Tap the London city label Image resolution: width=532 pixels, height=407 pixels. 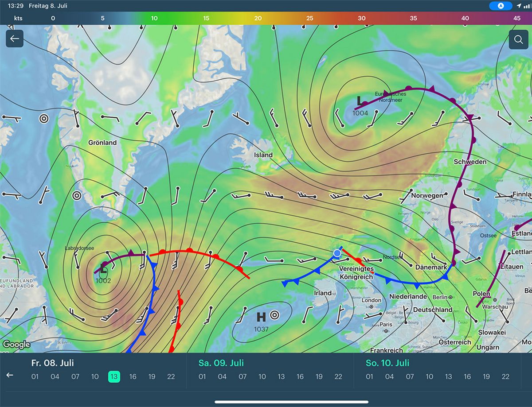372,300
